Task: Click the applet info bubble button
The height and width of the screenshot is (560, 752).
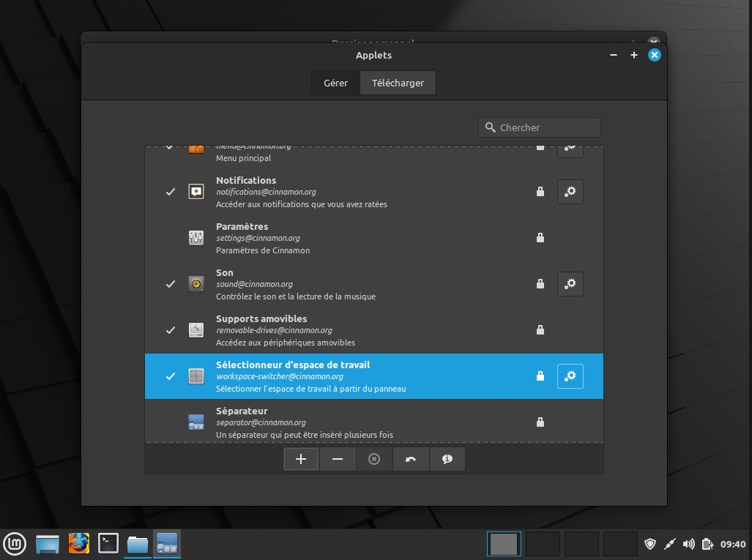Action: pyautogui.click(x=447, y=459)
